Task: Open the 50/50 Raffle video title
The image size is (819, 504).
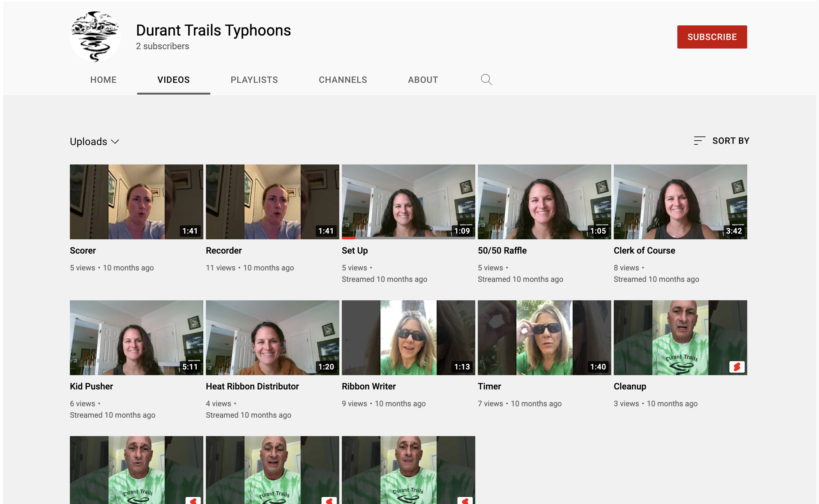Action: coord(502,250)
